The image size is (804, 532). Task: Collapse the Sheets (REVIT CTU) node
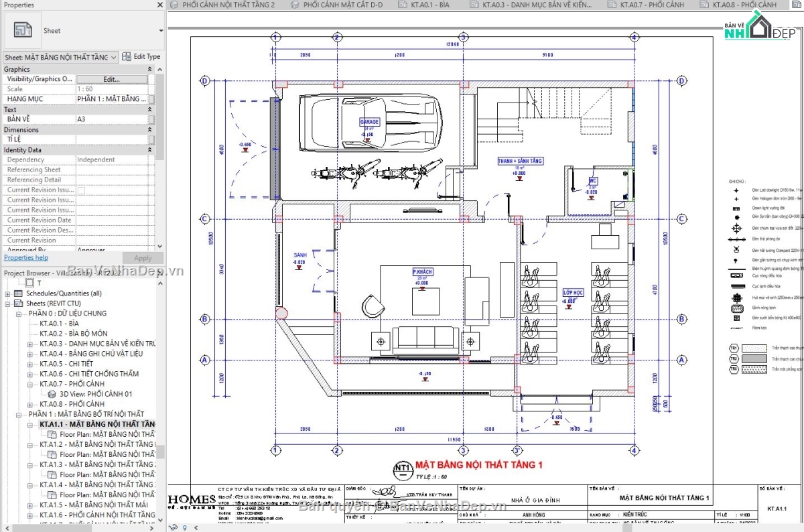(x=8, y=304)
